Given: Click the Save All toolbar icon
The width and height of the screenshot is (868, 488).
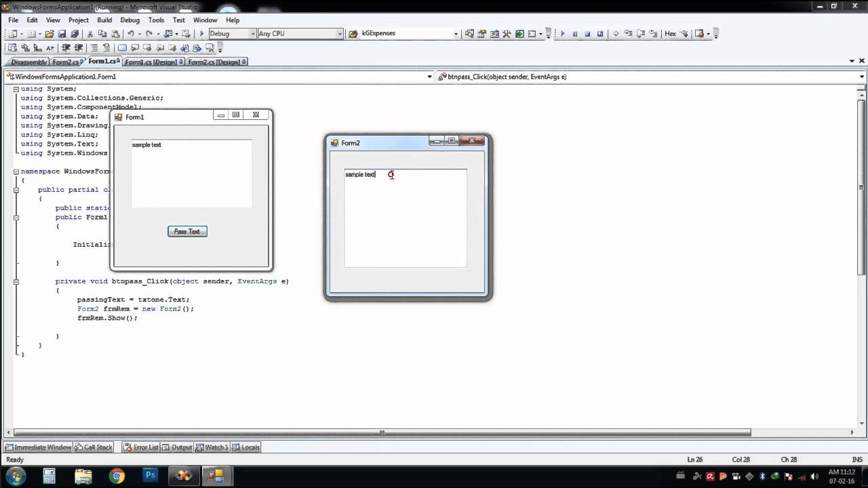Looking at the screenshot, I should click(75, 33).
